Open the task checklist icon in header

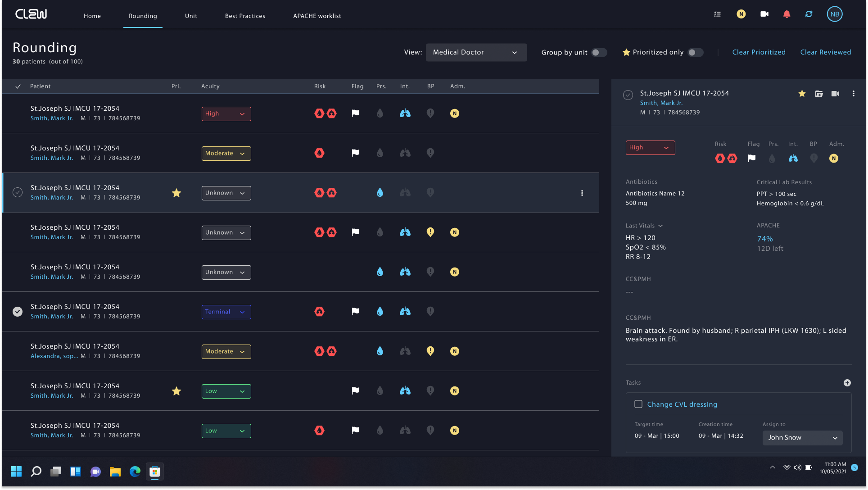click(718, 14)
